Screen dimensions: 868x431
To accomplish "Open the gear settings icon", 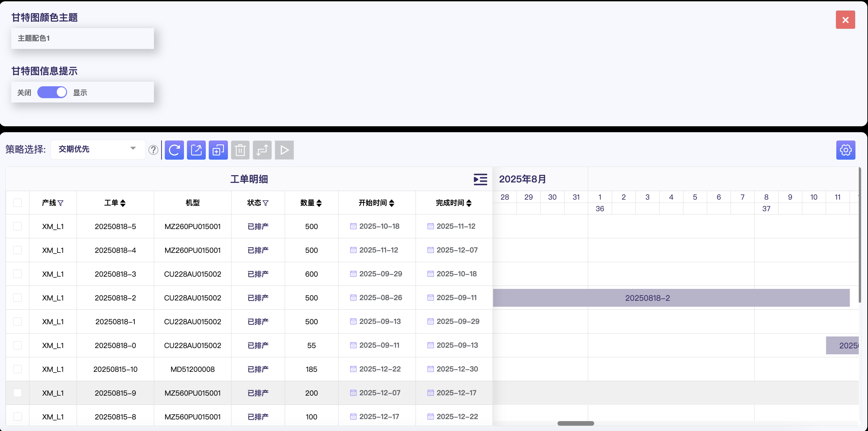I will 846,150.
